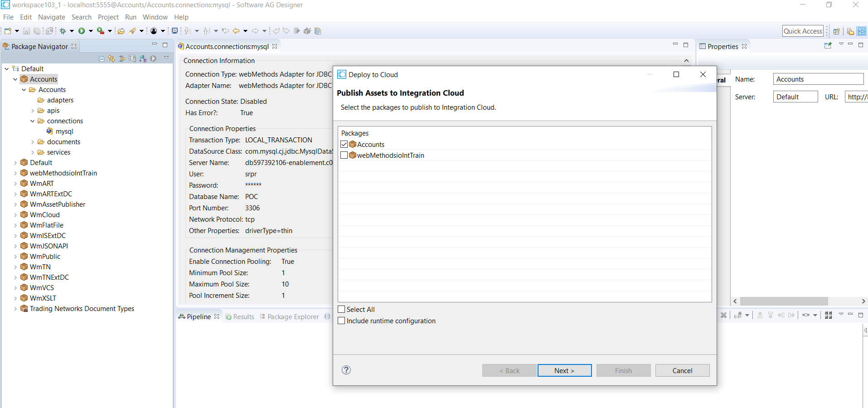
Task: Click the Name field in Properties
Action: pyautogui.click(x=818, y=79)
